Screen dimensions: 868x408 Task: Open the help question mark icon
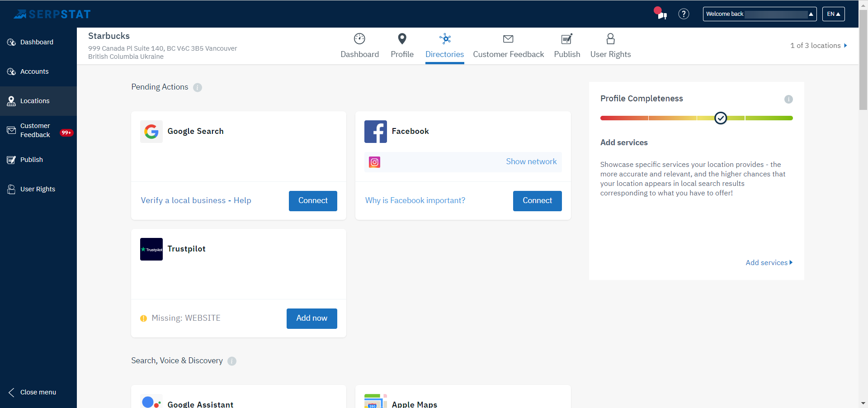pyautogui.click(x=684, y=14)
